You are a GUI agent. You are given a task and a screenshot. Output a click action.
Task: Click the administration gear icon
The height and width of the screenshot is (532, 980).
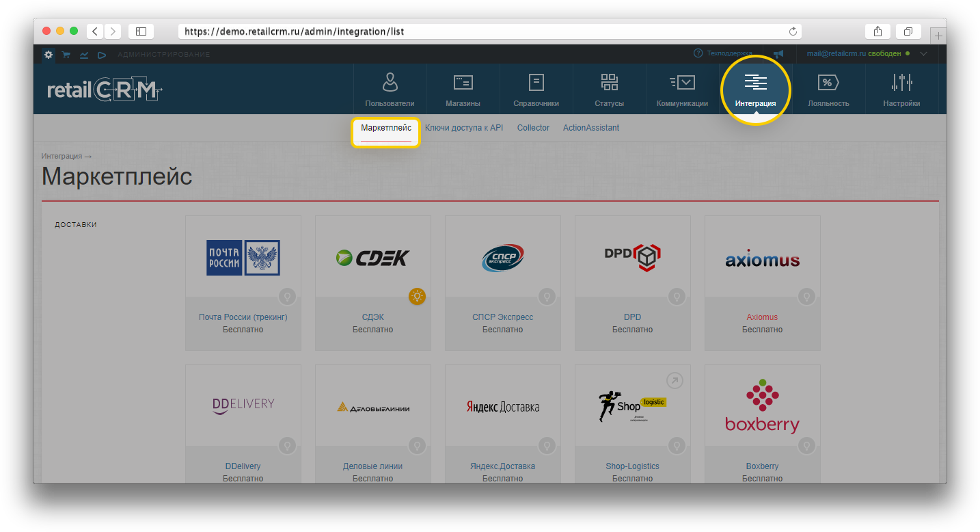click(49, 55)
